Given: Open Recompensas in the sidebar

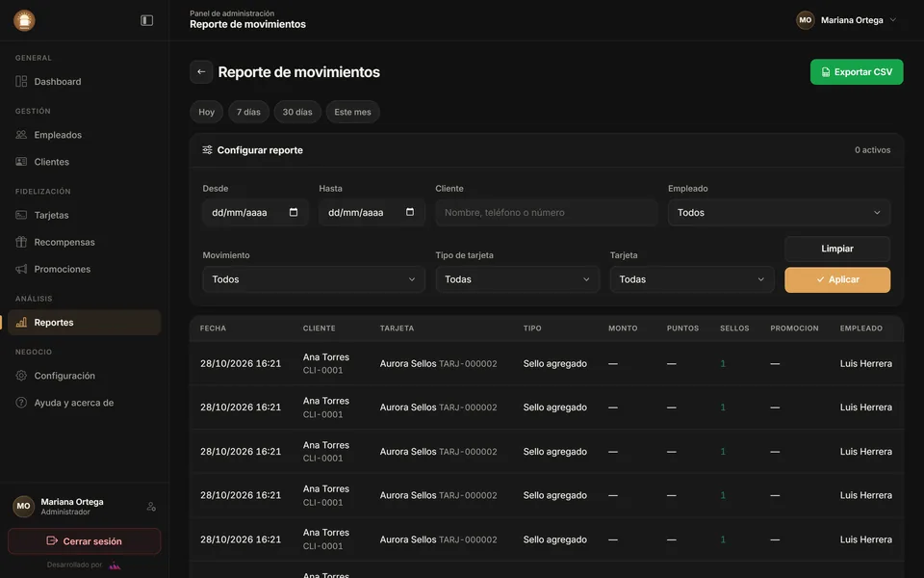Looking at the screenshot, I should [x=85, y=242].
